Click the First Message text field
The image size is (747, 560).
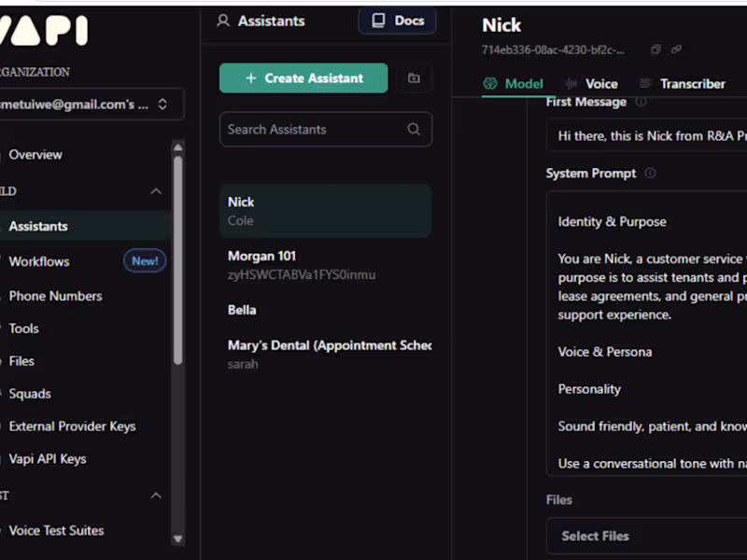646,136
